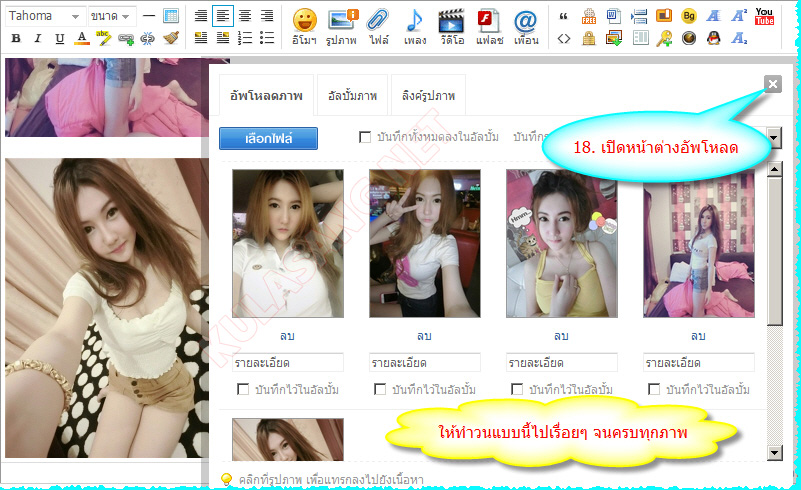
Task: Delete (ลบ) the white polo photo
Action: pos(287,336)
